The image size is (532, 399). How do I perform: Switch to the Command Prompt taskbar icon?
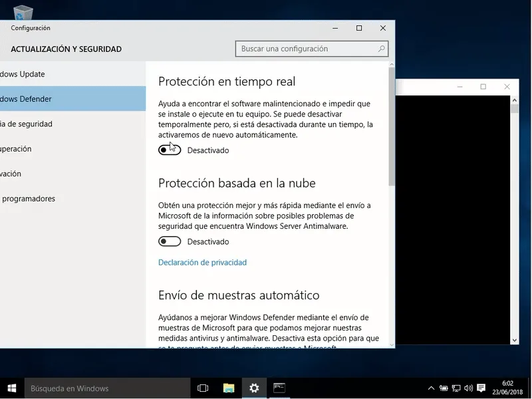pos(279,388)
